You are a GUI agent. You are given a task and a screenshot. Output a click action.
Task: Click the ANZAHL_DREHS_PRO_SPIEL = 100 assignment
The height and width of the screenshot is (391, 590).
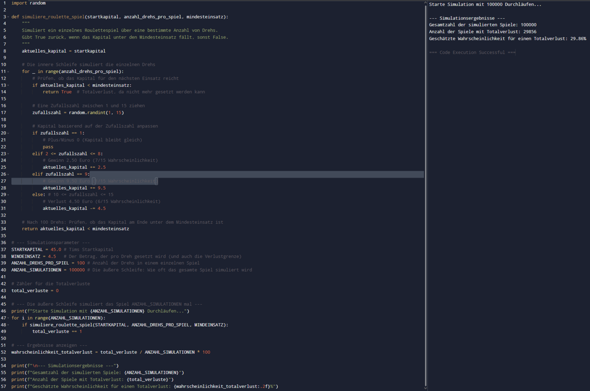48,263
